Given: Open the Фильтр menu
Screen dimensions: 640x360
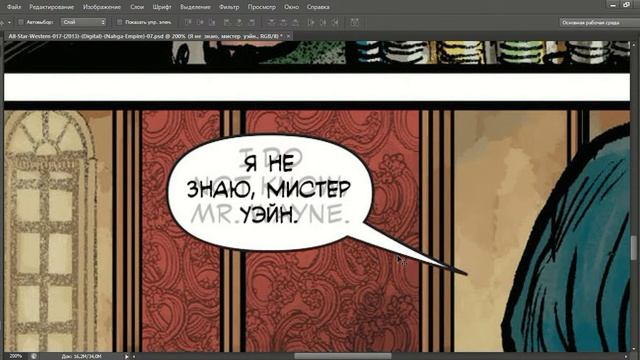Looking at the screenshot, I should (229, 7).
